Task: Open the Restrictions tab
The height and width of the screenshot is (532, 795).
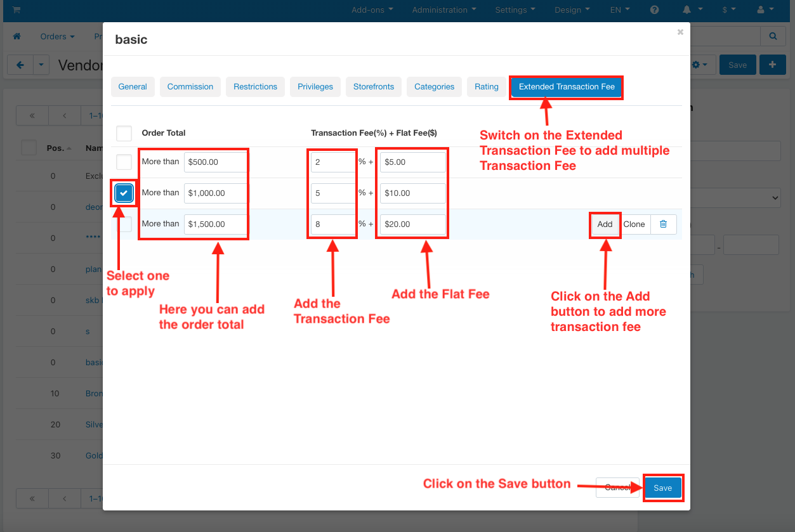Action: [x=255, y=87]
